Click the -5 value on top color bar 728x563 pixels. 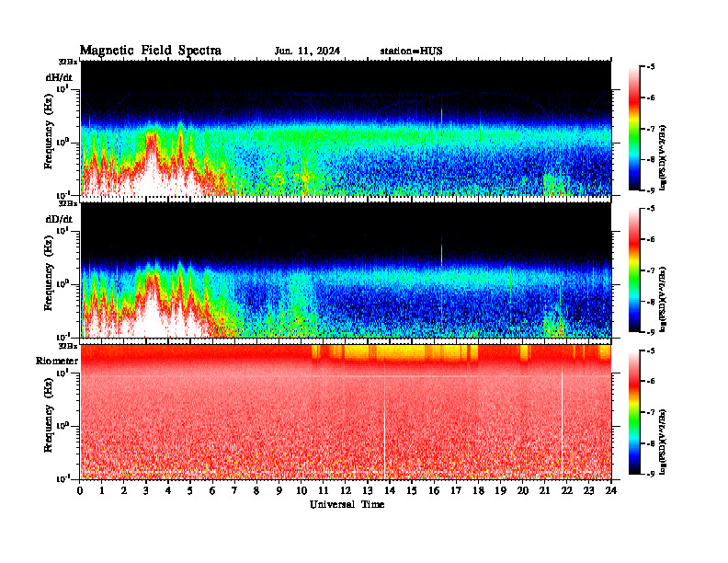click(651, 67)
